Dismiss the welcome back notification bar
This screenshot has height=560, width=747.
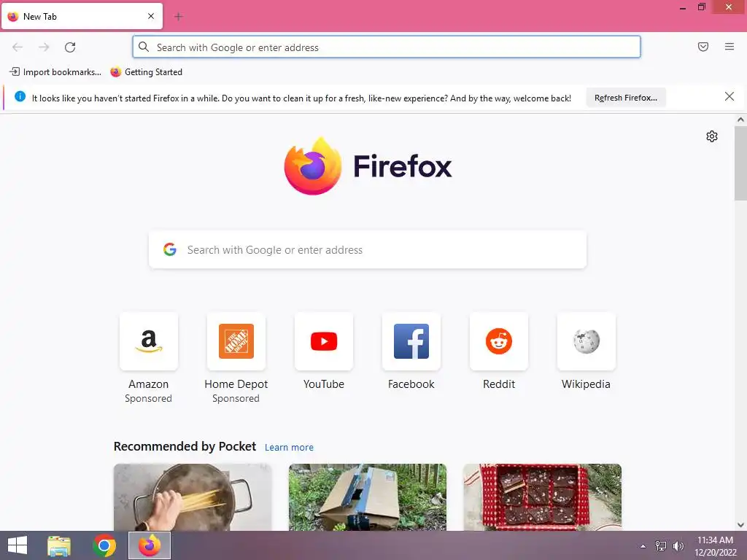[x=729, y=97]
